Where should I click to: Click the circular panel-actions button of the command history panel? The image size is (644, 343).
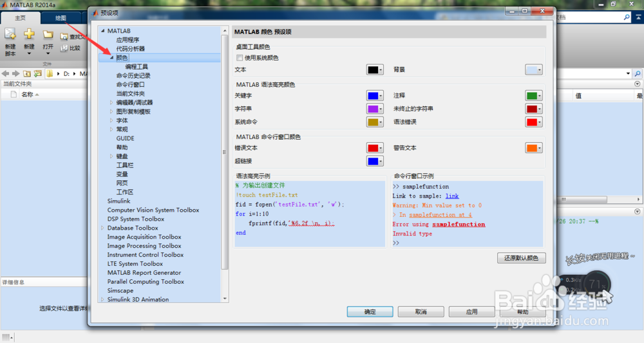tap(638, 212)
